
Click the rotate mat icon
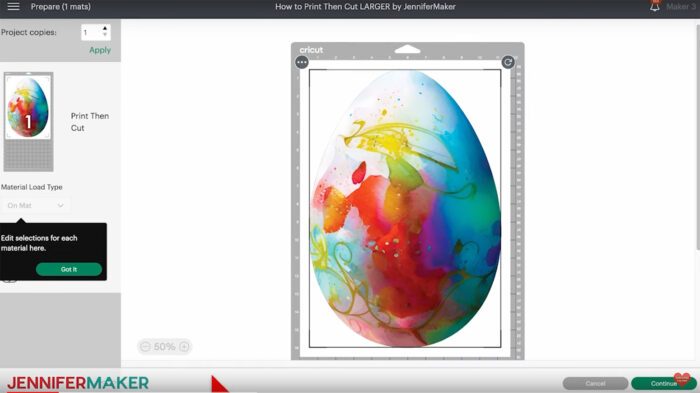point(508,62)
